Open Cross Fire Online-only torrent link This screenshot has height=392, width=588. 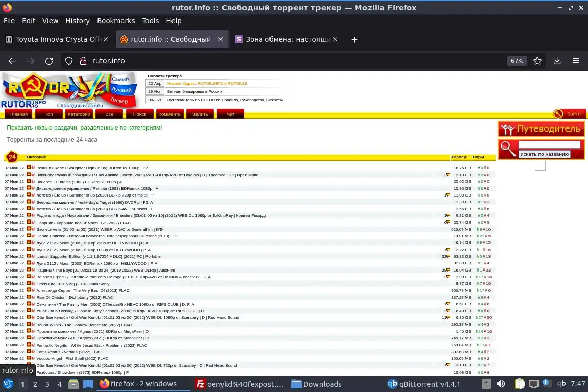pyautogui.click(x=73, y=284)
